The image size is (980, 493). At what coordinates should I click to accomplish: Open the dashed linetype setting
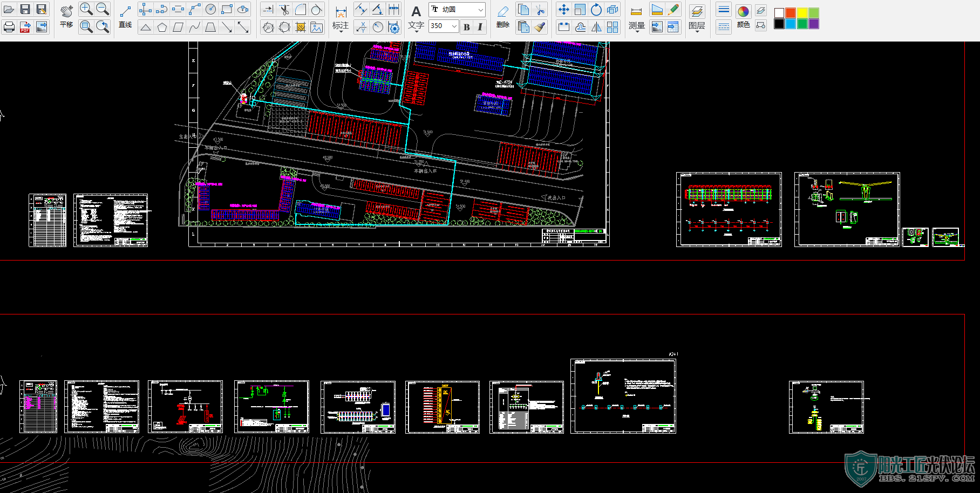pyautogui.click(x=724, y=26)
